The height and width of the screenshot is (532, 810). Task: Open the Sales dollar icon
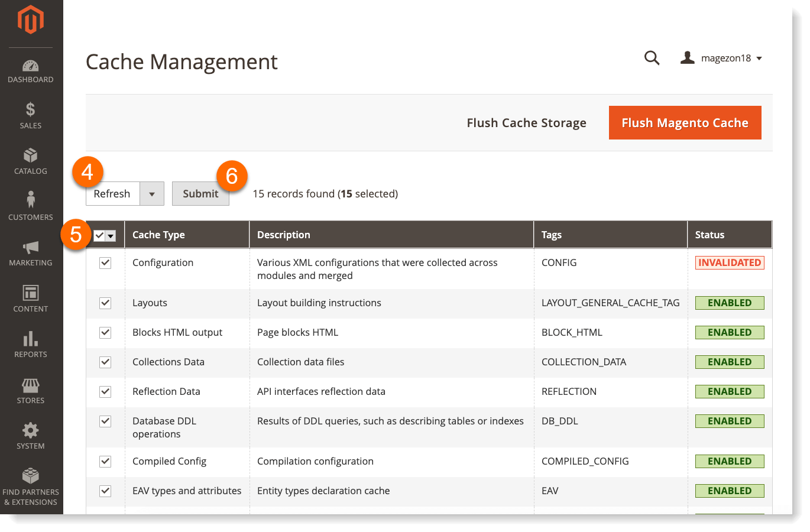pos(31,110)
